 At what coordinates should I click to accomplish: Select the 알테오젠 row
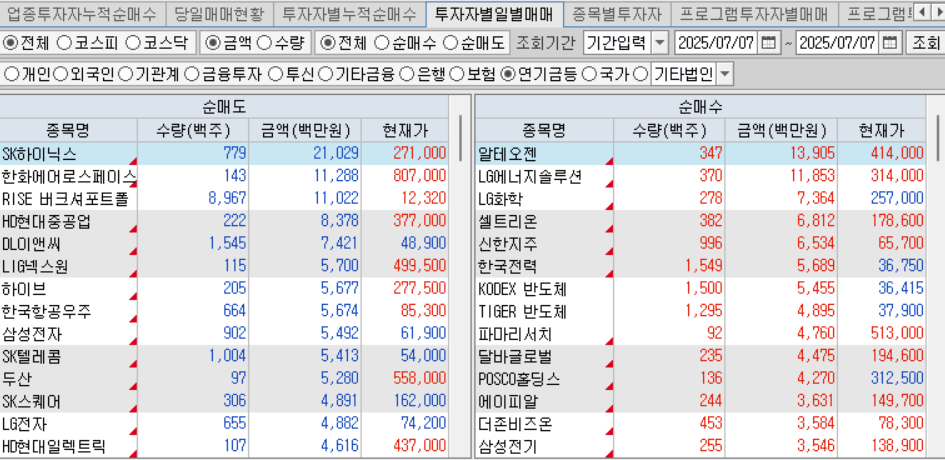point(700,153)
